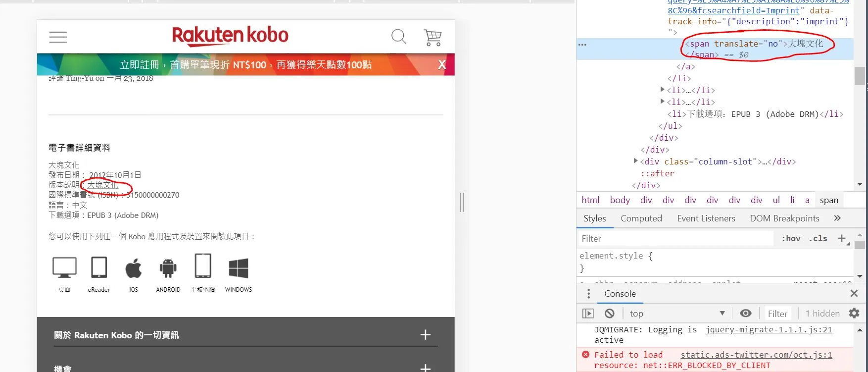The height and width of the screenshot is (372, 868).
Task: Select the iOS Apple icon
Action: [134, 268]
